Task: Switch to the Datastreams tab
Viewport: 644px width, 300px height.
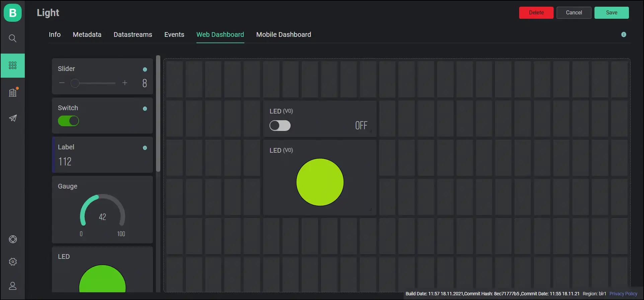Action: point(133,34)
